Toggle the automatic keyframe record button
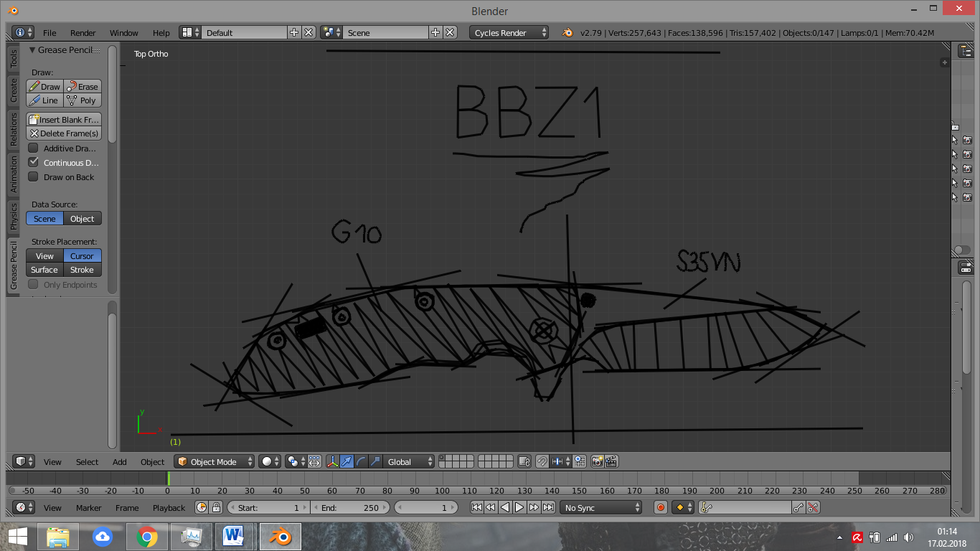The width and height of the screenshot is (980, 551). pos(661,508)
